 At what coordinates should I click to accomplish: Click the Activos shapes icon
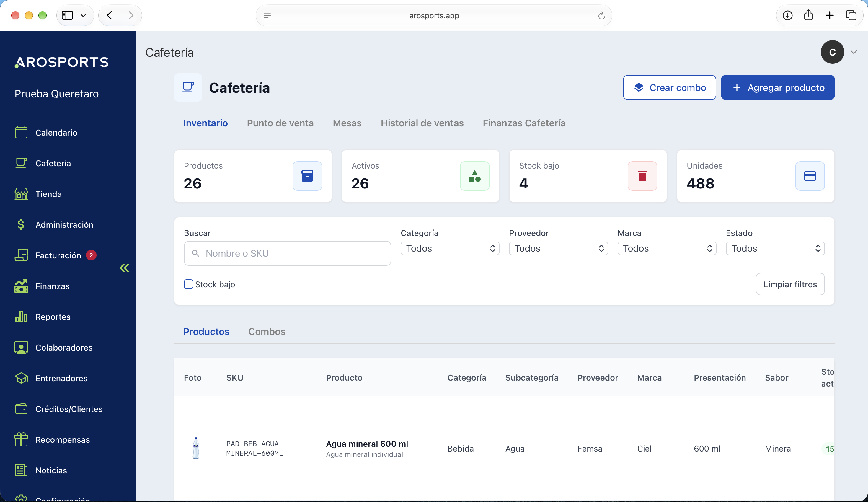(474, 176)
